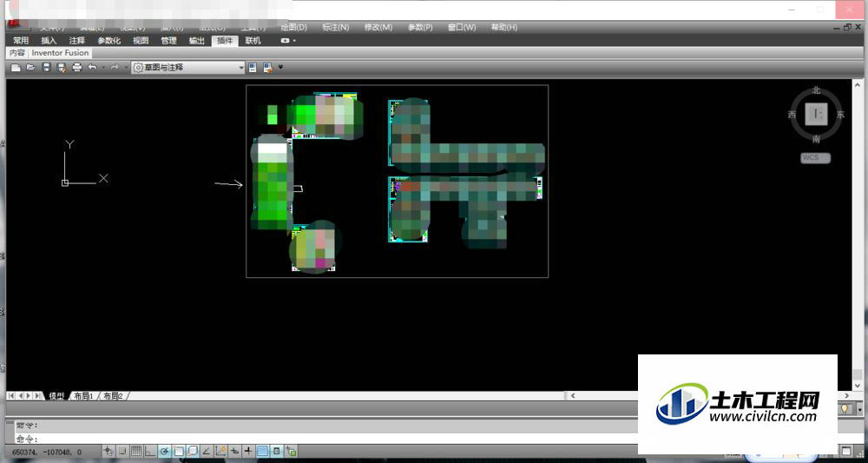Screen dimensions: 868x463
Task: Toggle Dynamic UCS in the status bar
Action: [x=220, y=452]
